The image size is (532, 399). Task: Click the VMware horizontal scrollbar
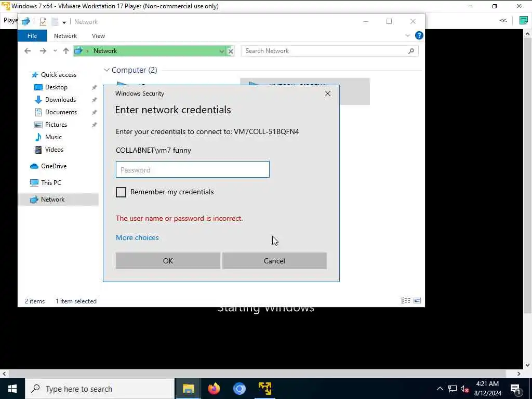tap(257, 374)
